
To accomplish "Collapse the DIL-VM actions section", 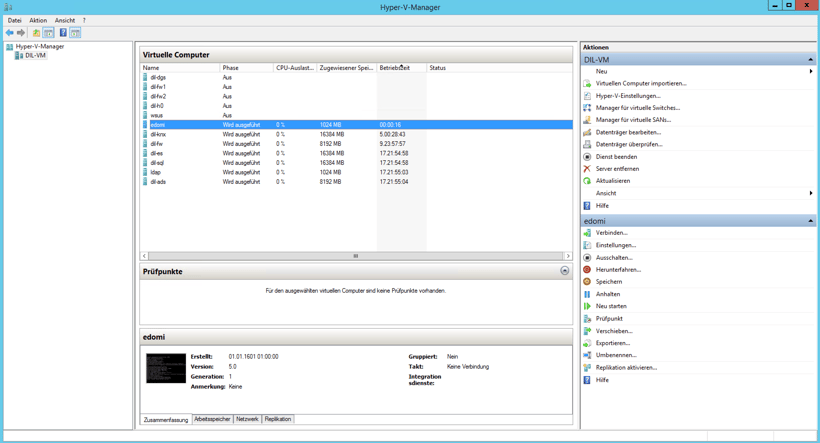I will click(x=810, y=60).
